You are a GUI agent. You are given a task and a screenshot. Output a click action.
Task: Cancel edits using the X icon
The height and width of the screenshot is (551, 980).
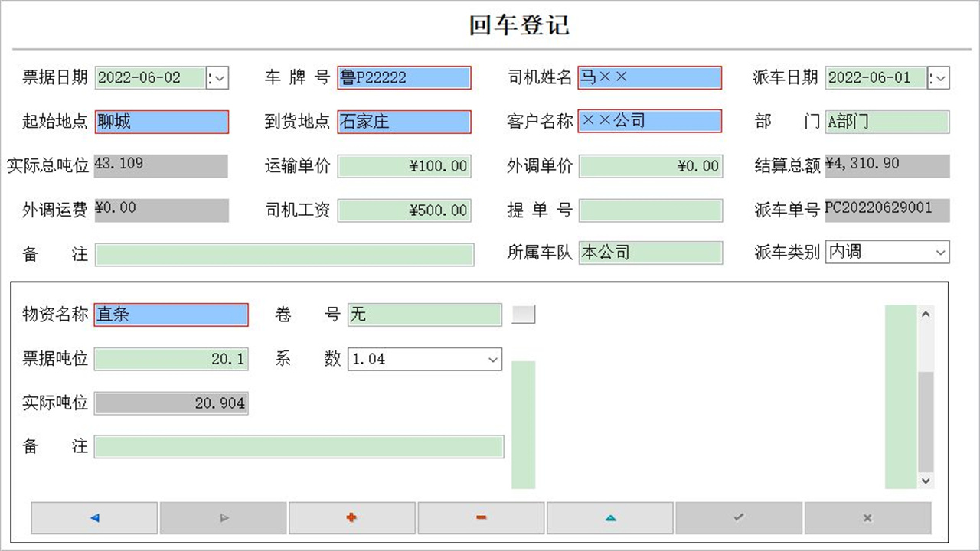click(867, 517)
